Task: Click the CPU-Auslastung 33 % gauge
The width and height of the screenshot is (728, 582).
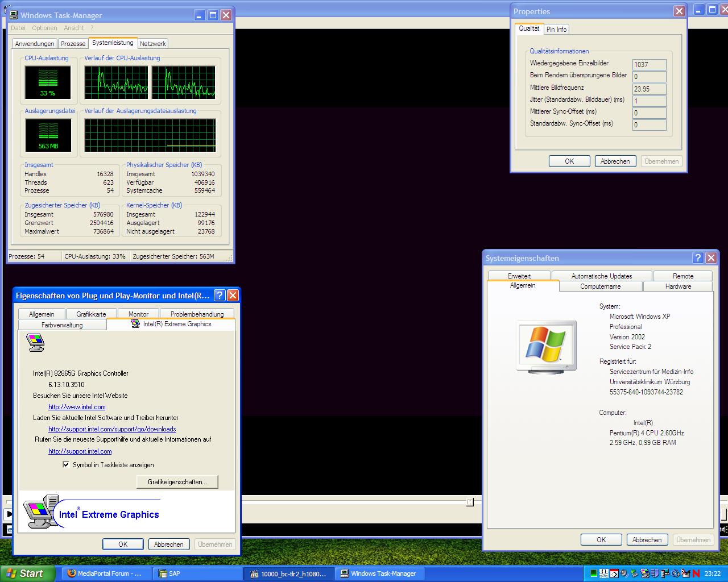Action: pos(48,82)
